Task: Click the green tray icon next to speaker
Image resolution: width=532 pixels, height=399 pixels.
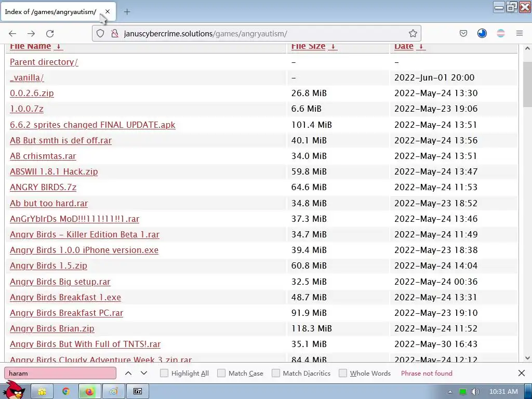Action: coord(463,392)
